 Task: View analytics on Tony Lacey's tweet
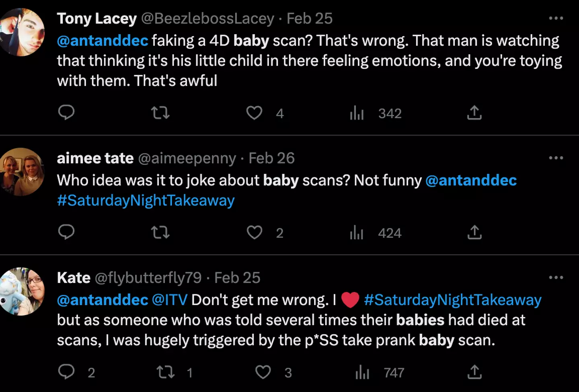point(356,113)
